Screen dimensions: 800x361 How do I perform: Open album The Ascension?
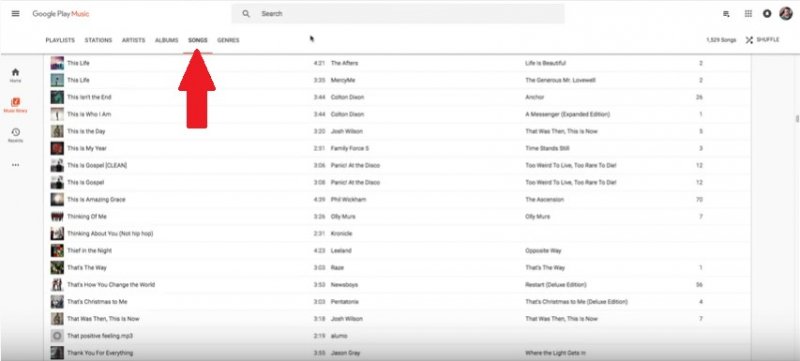tap(544, 199)
